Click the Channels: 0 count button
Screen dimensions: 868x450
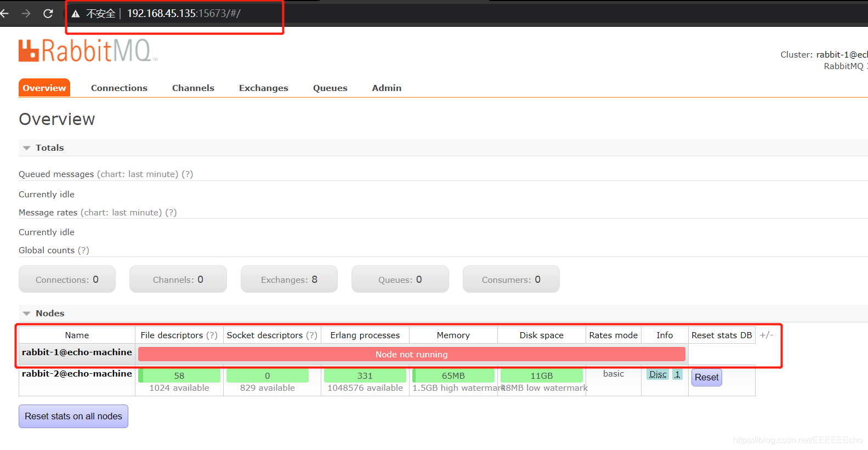pyautogui.click(x=178, y=279)
